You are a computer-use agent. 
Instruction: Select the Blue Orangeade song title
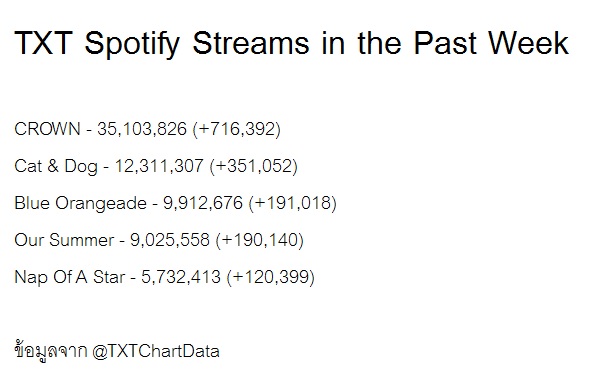pyautogui.click(x=80, y=203)
